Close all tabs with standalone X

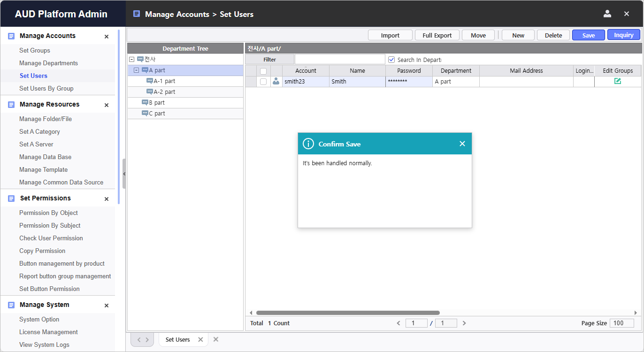tap(216, 339)
